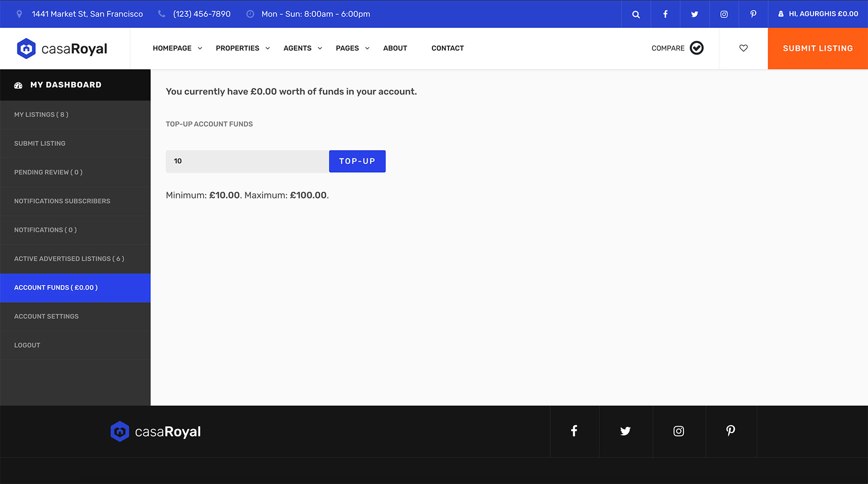Click the address 1441 Market St, San Francisco

[x=87, y=14]
